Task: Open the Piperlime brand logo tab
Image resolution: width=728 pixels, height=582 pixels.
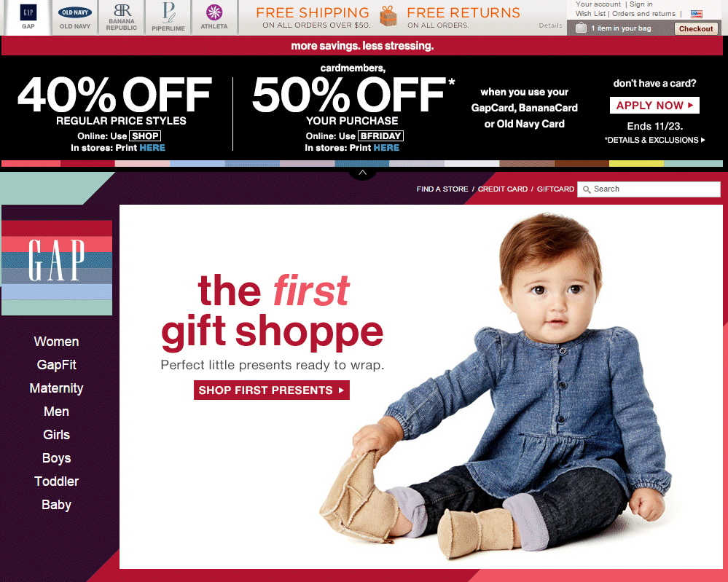Action: 168,17
